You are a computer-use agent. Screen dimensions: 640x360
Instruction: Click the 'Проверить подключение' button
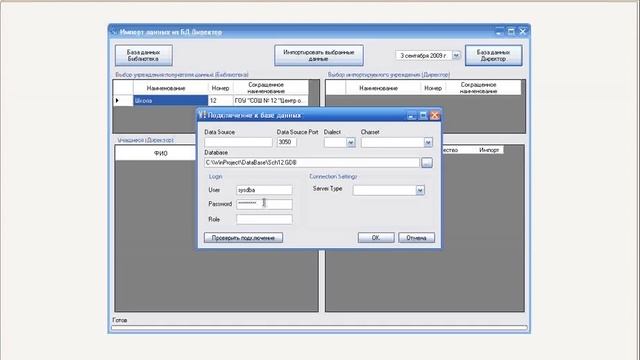pyautogui.click(x=243, y=238)
